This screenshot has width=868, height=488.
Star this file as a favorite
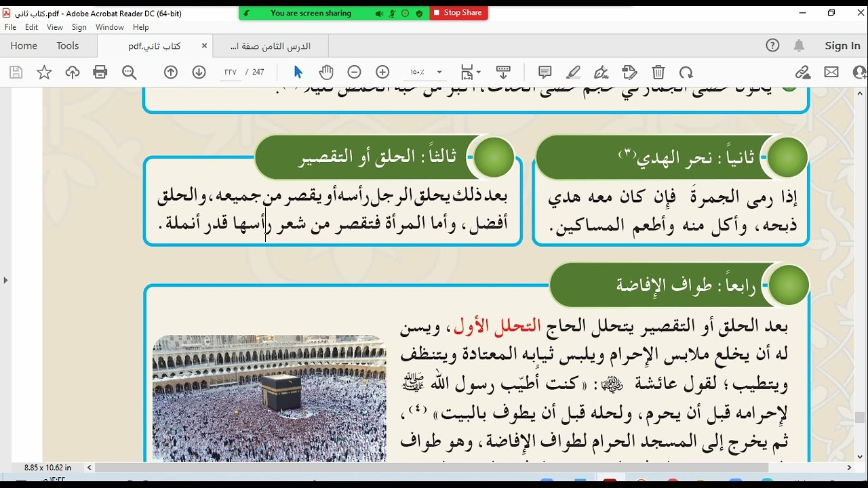(44, 73)
